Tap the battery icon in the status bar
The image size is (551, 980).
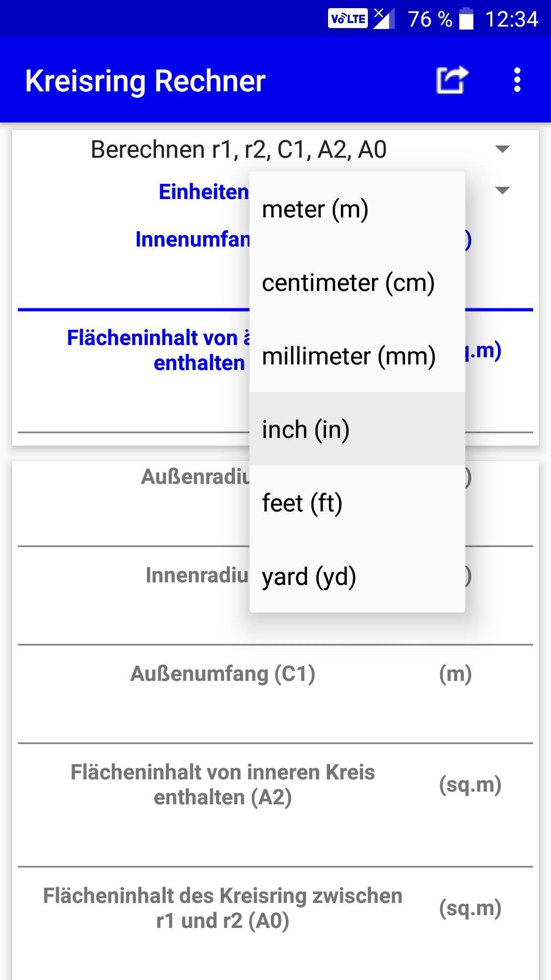(x=466, y=19)
